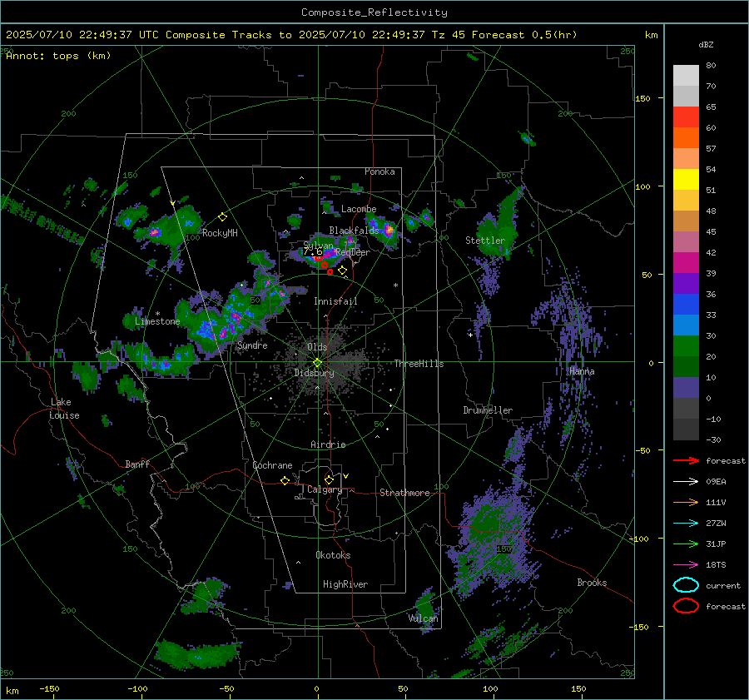This screenshot has width=749, height=700.
Task: Click the Vulcan label
Action: (x=423, y=618)
